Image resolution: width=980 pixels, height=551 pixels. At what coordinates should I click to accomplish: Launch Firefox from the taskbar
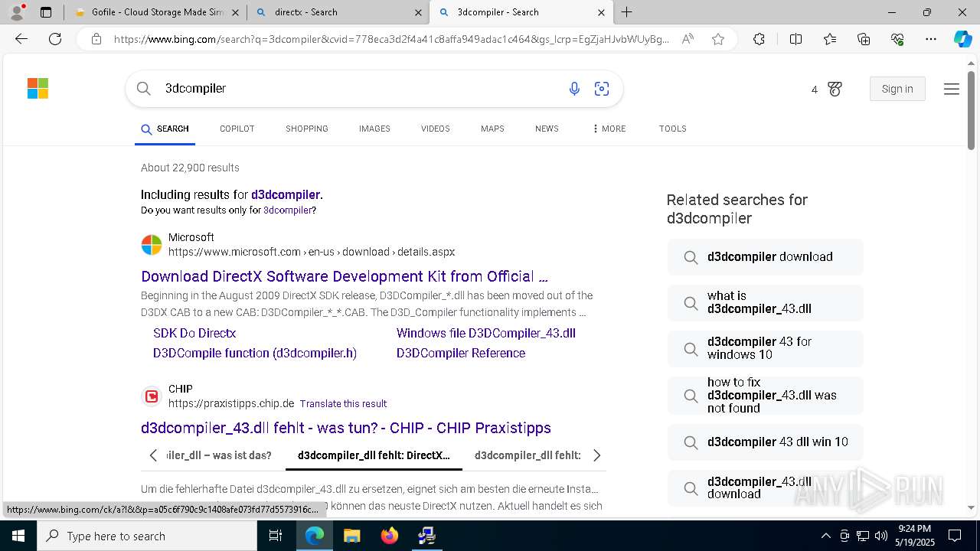pyautogui.click(x=390, y=536)
